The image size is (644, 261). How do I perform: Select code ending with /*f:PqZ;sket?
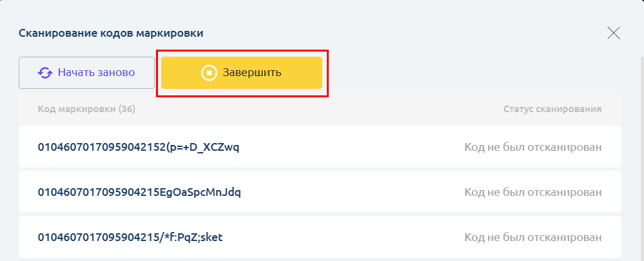pyautogui.click(x=130, y=237)
